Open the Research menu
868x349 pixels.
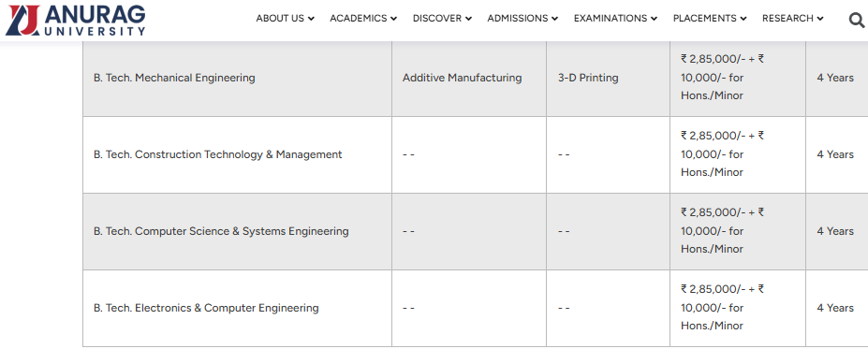793,19
